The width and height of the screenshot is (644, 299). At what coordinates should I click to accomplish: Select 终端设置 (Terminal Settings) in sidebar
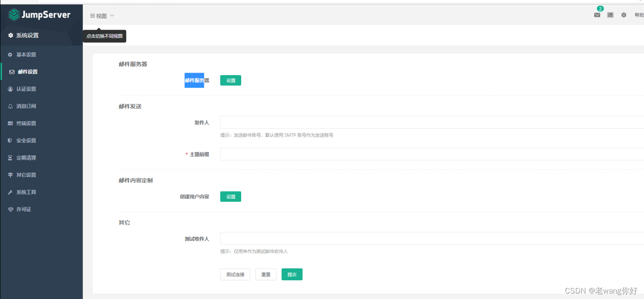[26, 123]
